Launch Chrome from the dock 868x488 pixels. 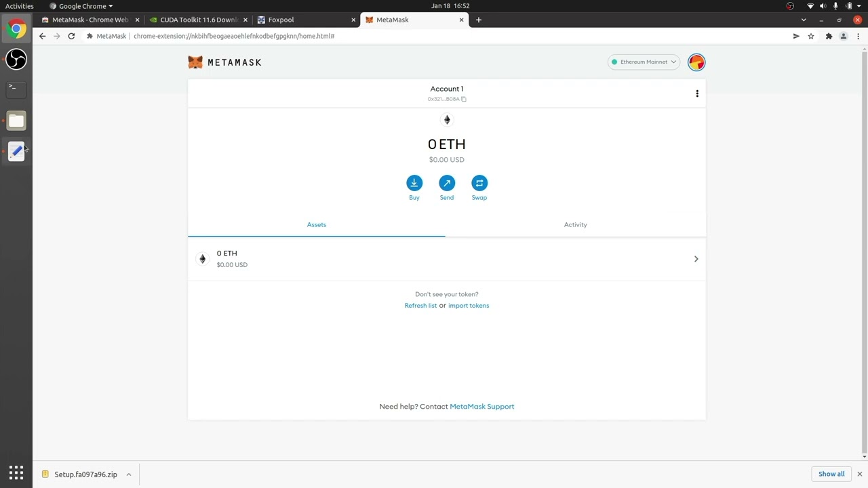click(16, 28)
